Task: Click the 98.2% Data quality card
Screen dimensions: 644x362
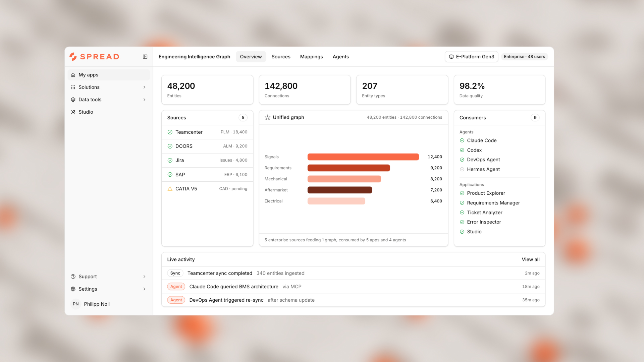Action: [x=499, y=90]
